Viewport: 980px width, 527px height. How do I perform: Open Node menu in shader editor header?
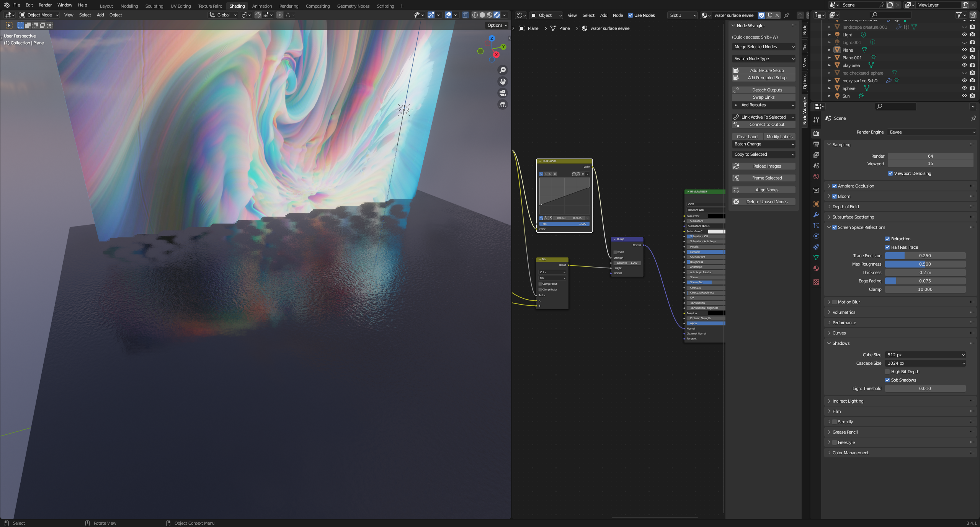point(617,15)
